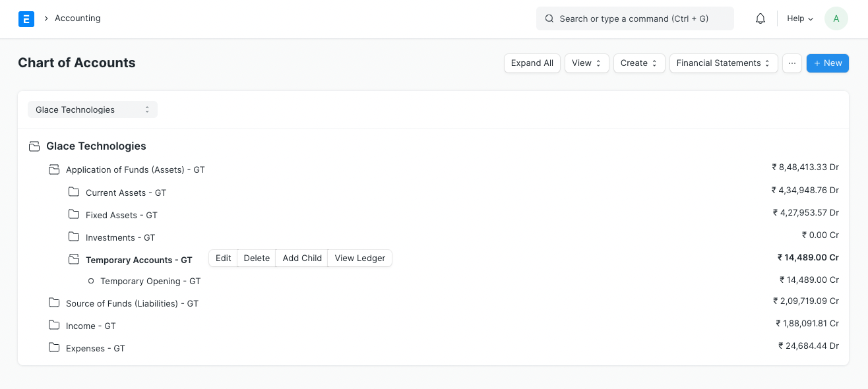Open the notifications bell icon
868x389 pixels.
pyautogui.click(x=760, y=18)
